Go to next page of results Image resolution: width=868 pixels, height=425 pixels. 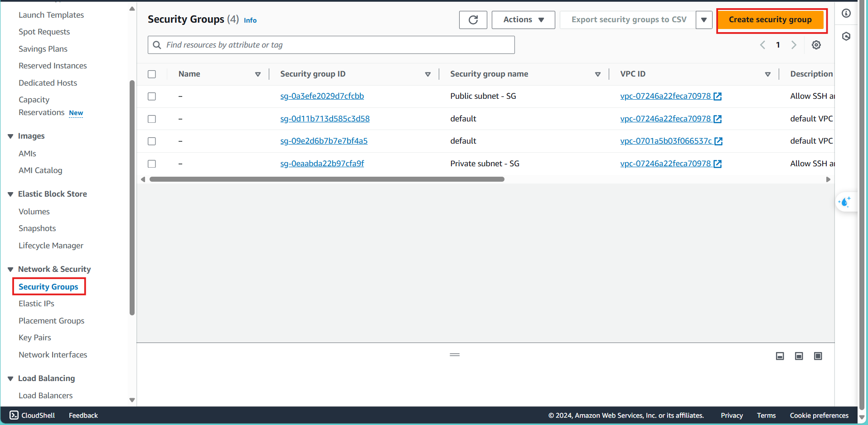point(794,45)
